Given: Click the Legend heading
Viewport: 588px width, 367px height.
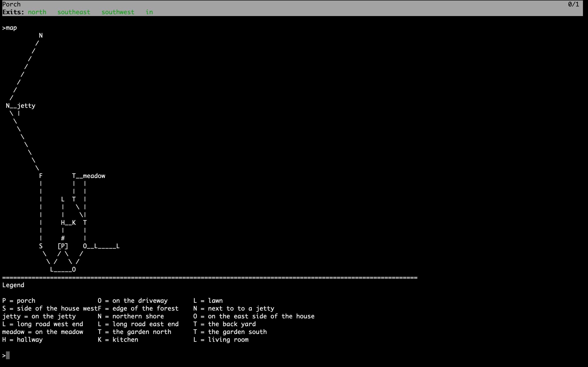Looking at the screenshot, I should pyautogui.click(x=13, y=285).
